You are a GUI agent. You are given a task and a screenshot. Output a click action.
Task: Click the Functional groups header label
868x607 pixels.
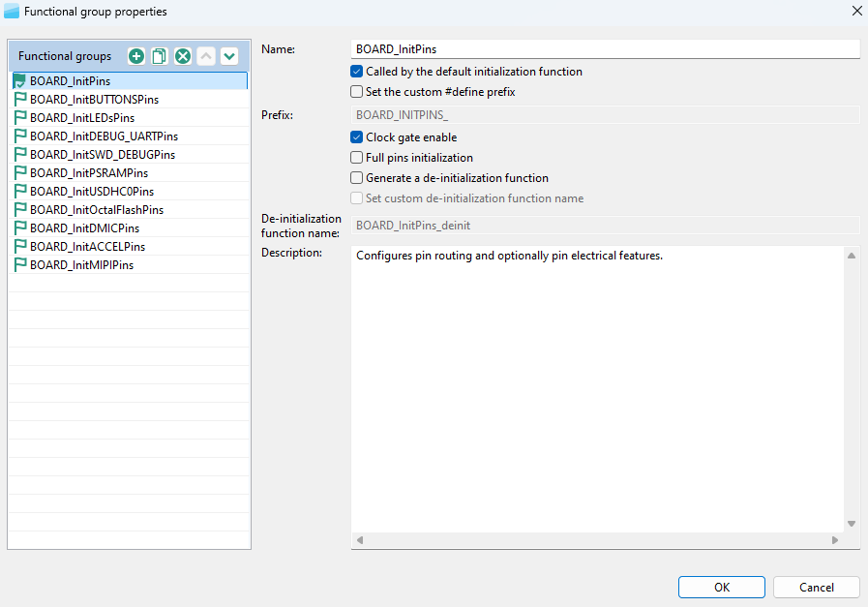65,56
